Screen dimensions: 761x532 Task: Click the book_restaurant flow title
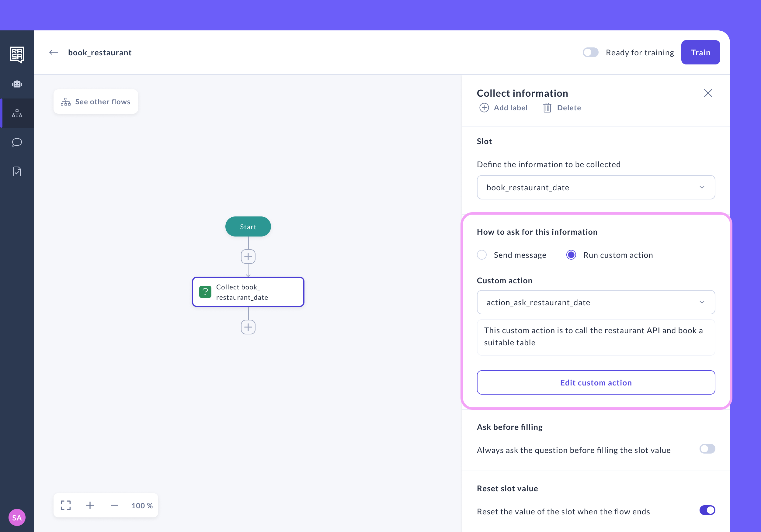pyautogui.click(x=100, y=52)
